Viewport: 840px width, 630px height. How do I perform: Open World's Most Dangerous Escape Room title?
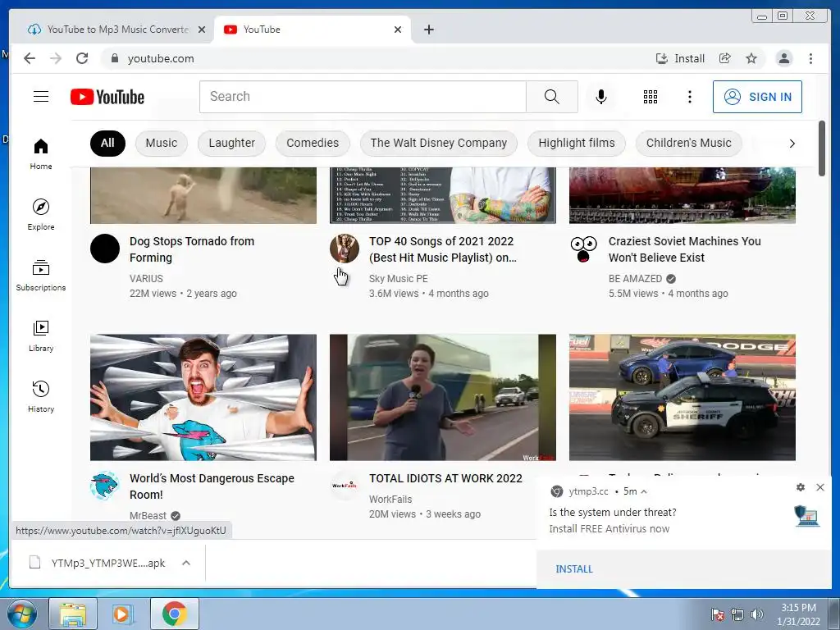click(212, 486)
